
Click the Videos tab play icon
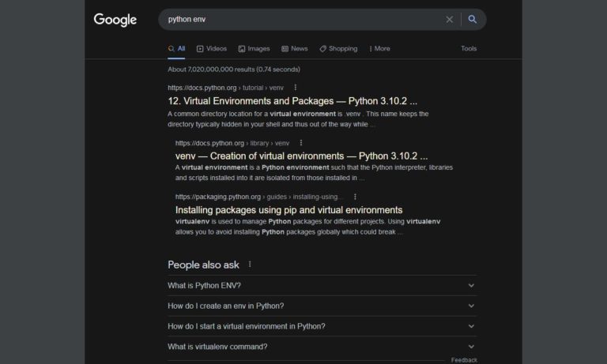200,49
